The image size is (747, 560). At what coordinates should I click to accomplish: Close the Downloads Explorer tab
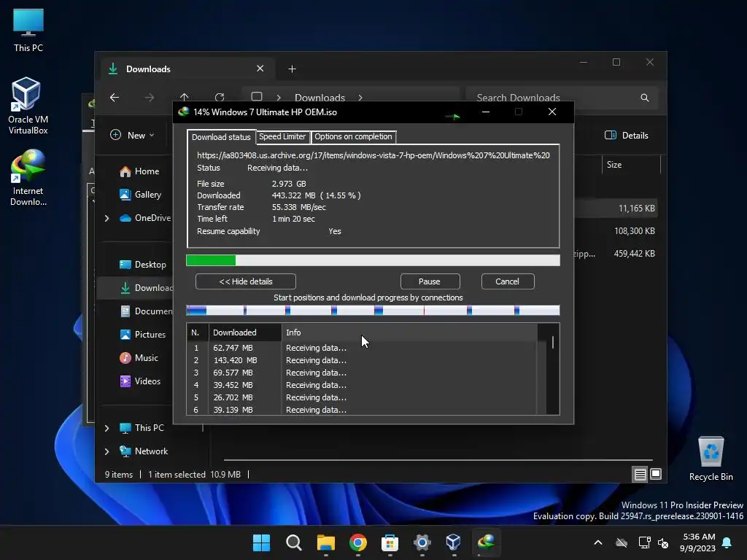coord(260,69)
